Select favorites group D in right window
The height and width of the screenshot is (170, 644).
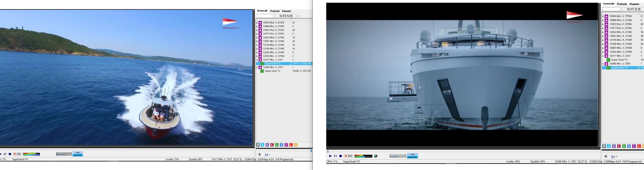(623, 146)
